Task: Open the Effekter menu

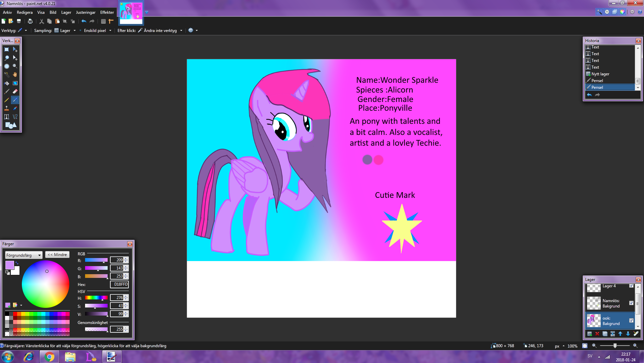Action: pos(107,12)
